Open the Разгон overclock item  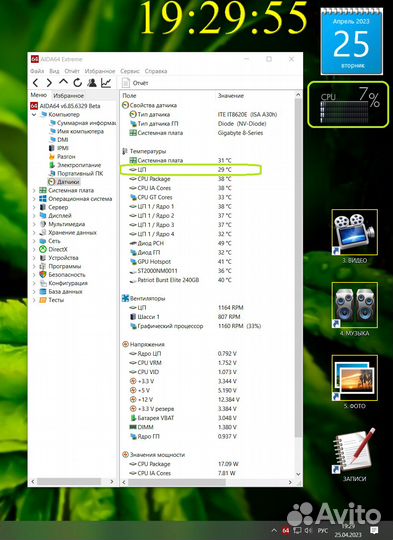tap(62, 156)
